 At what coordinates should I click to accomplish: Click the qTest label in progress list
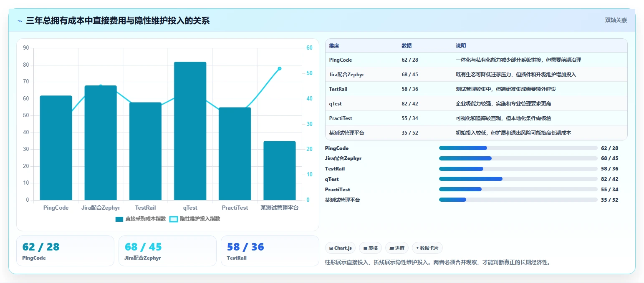[x=332, y=179]
